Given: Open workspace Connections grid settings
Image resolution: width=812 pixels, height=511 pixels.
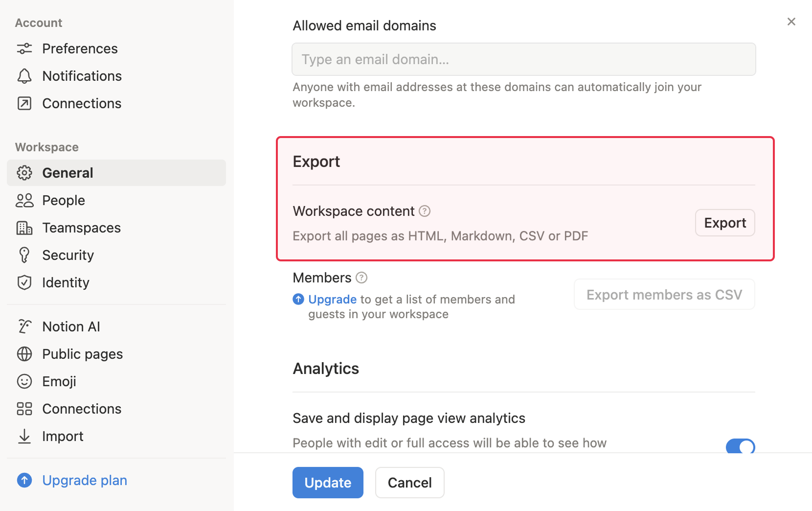Looking at the screenshot, I should [25, 408].
